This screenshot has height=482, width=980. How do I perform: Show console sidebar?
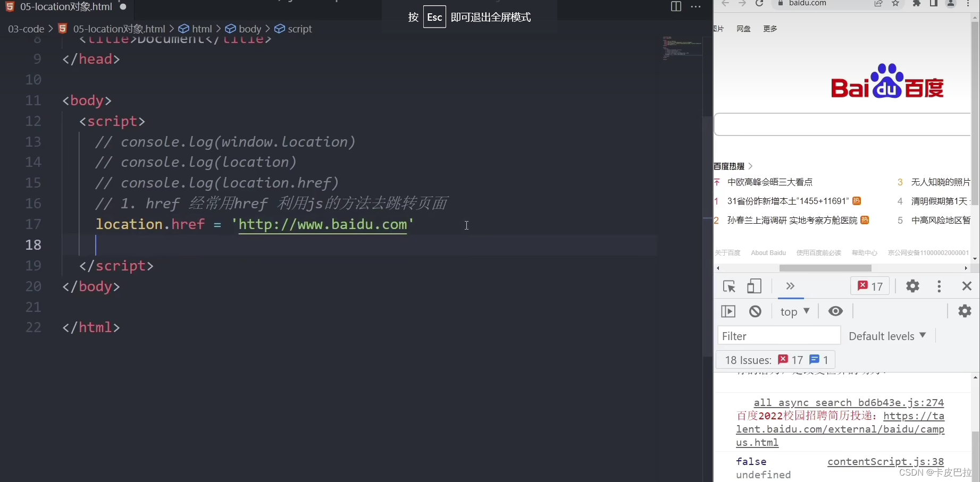click(728, 311)
